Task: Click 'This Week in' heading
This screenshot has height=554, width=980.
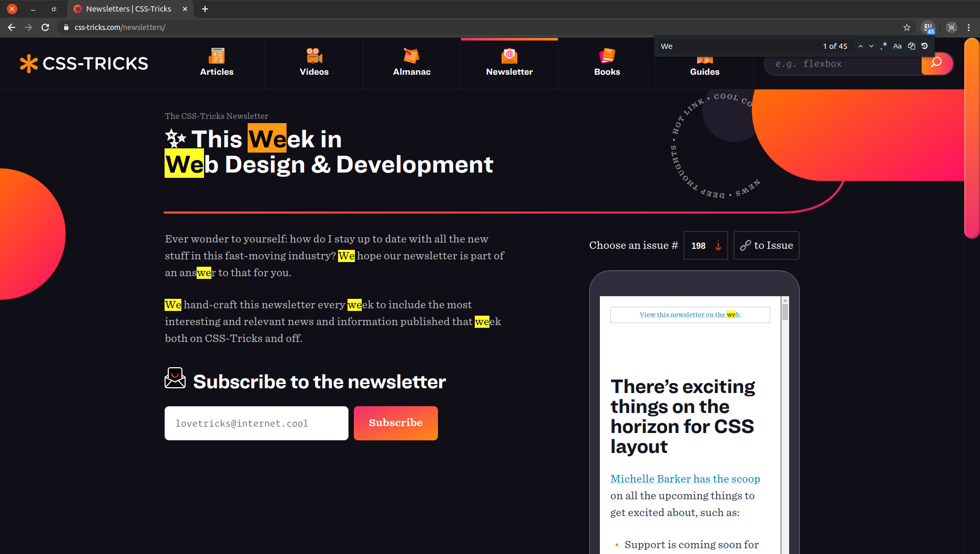Action: click(267, 139)
